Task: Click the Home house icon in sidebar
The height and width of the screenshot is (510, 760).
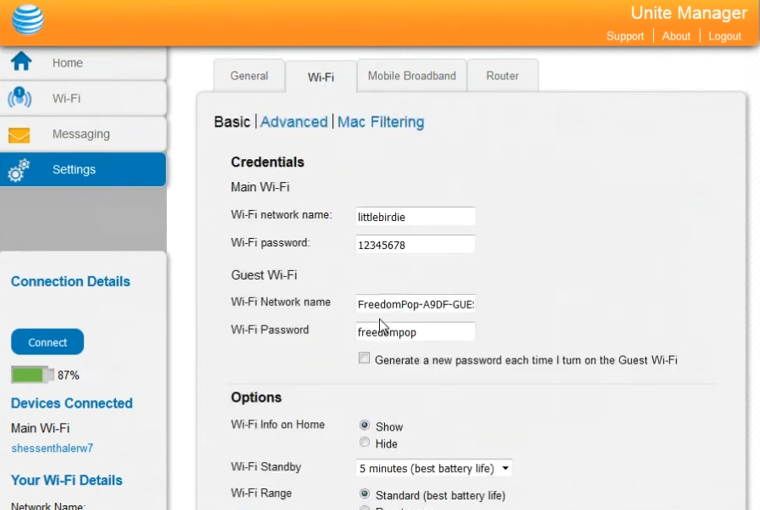Action: coord(21,62)
